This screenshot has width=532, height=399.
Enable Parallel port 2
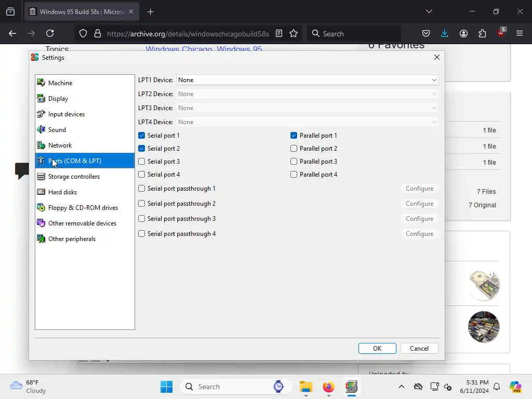click(294, 149)
